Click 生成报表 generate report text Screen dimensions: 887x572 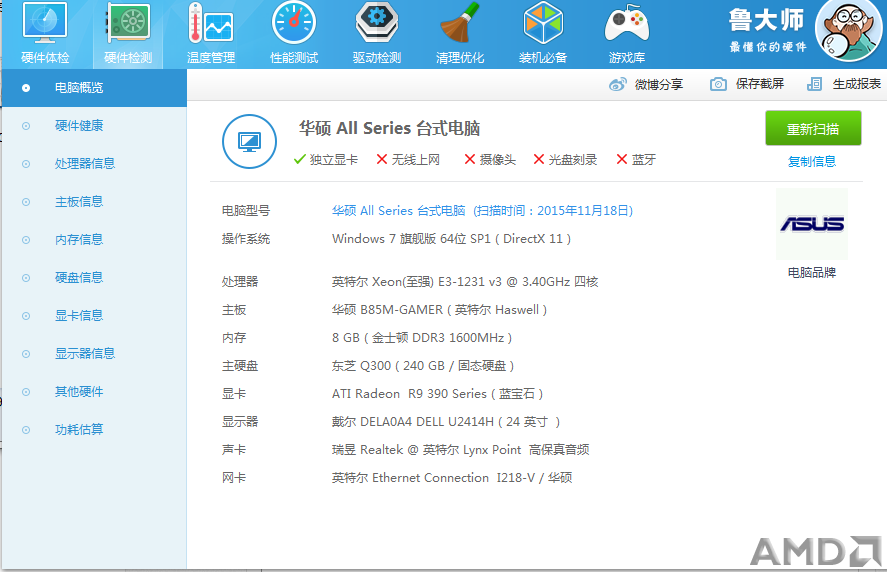tap(856, 84)
